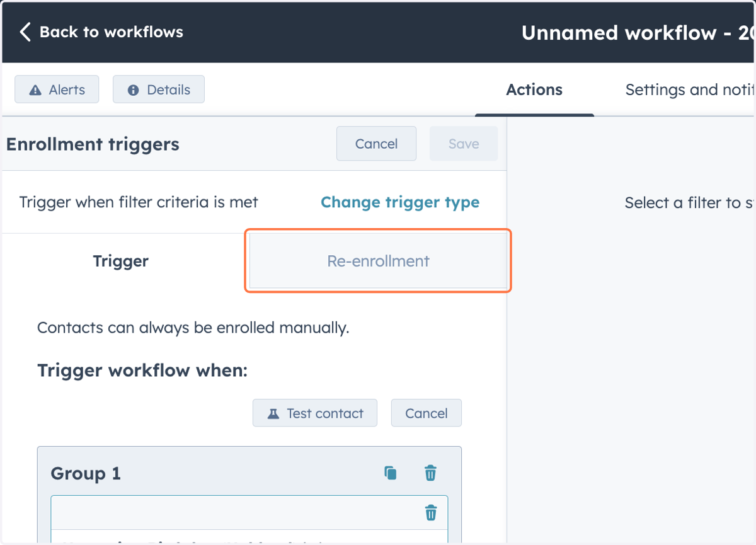Click the info circle icon in Details
This screenshot has height=545, width=756.
tap(133, 90)
